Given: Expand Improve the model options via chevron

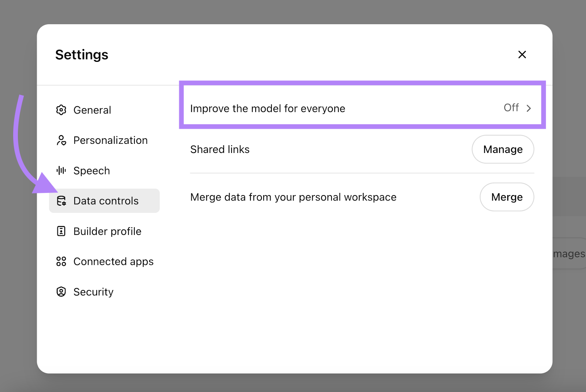Looking at the screenshot, I should [x=528, y=108].
